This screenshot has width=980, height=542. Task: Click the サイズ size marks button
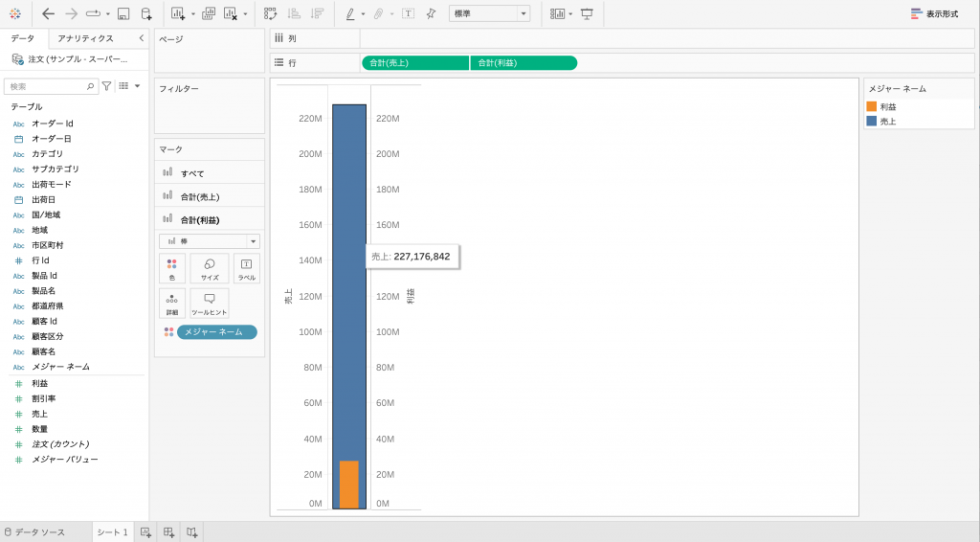tap(210, 268)
